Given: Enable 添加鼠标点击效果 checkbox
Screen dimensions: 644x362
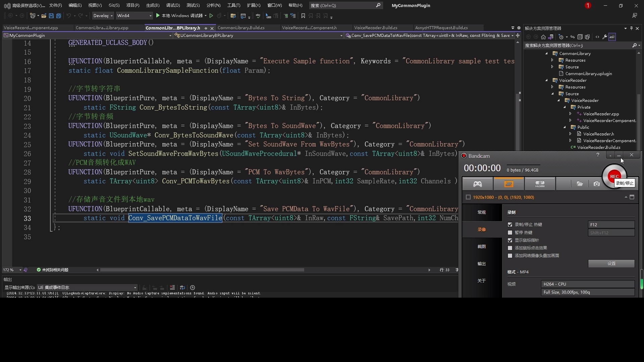Looking at the screenshot, I should click(x=510, y=248).
